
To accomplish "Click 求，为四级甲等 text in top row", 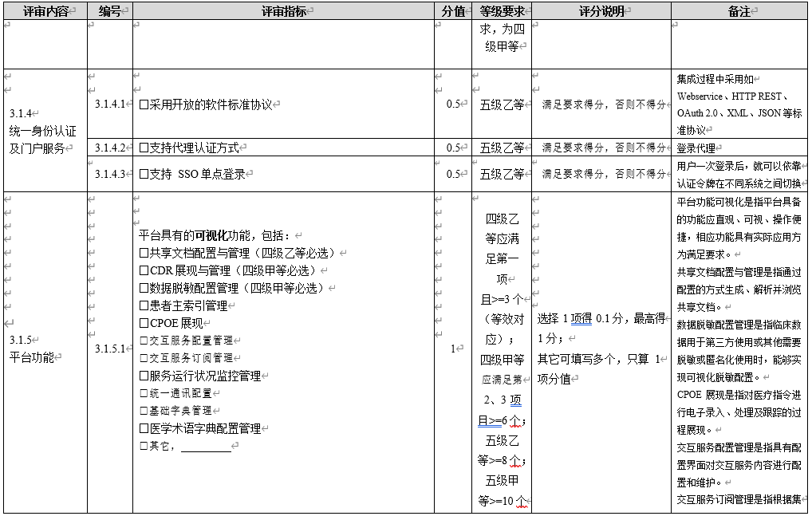I will point(502,37).
